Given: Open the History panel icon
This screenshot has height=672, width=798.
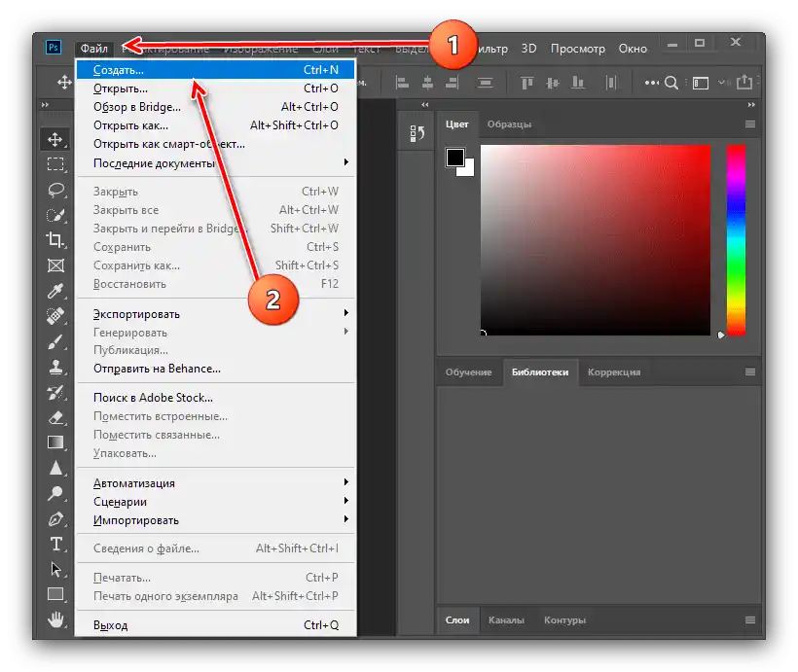Looking at the screenshot, I should click(417, 134).
